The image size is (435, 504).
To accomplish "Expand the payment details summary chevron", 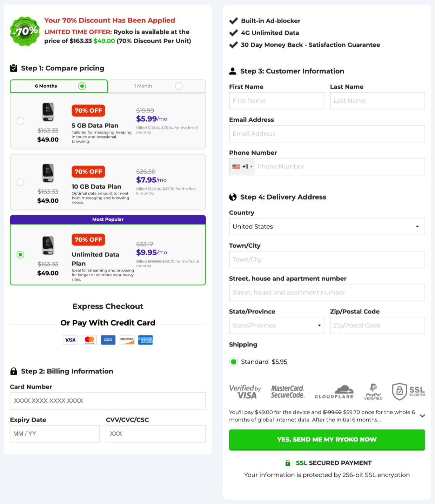I will (x=422, y=416).
